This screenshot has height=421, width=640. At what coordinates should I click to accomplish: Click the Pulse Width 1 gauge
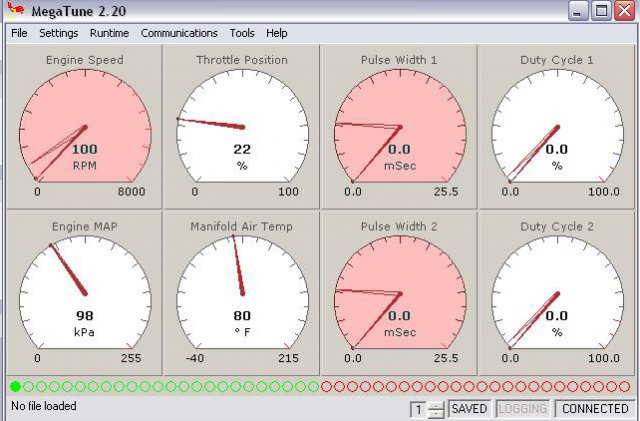[399, 127]
